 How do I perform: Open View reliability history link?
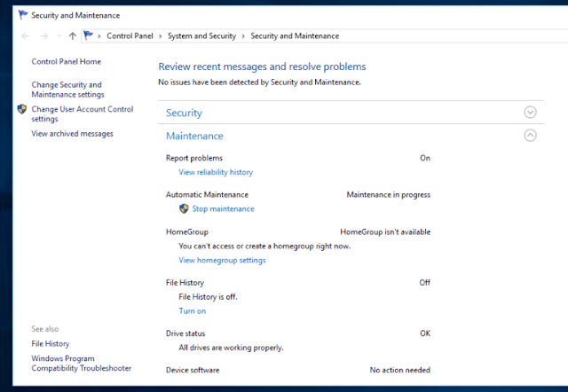click(216, 172)
